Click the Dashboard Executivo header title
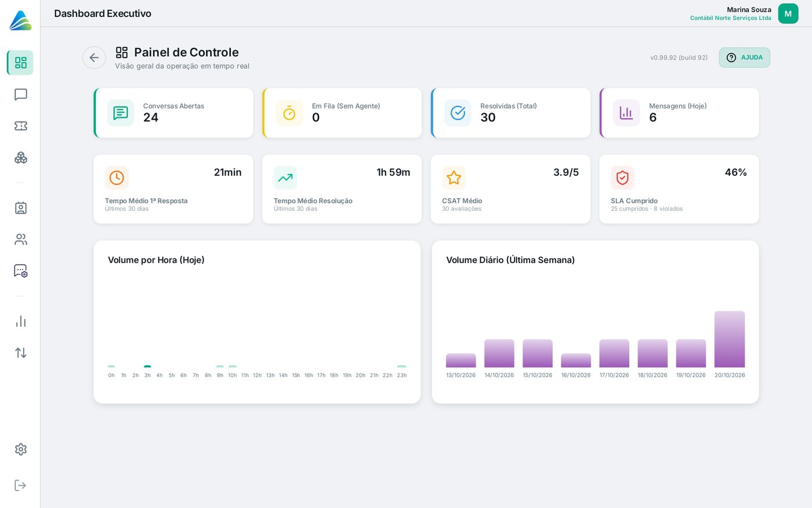 point(103,13)
